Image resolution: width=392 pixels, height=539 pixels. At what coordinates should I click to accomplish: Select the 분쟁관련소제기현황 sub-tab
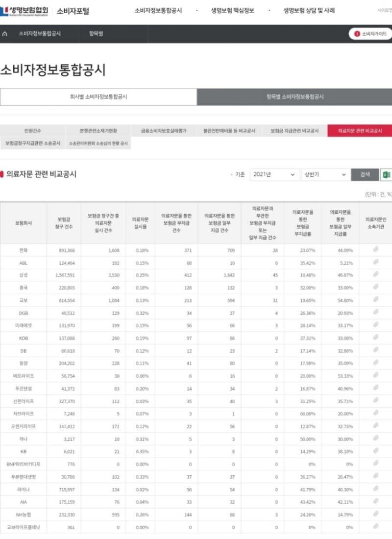coord(98,131)
